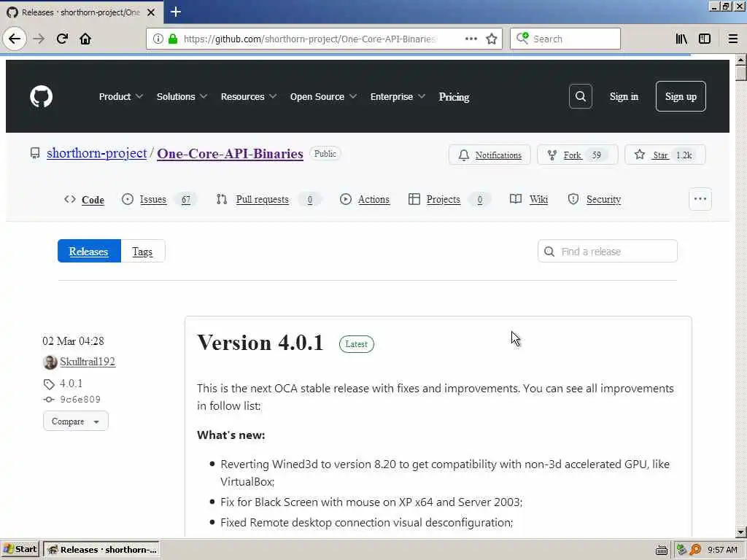Open the 4.0.1 tag link
Viewport: 747px width, 560px height.
point(71,384)
